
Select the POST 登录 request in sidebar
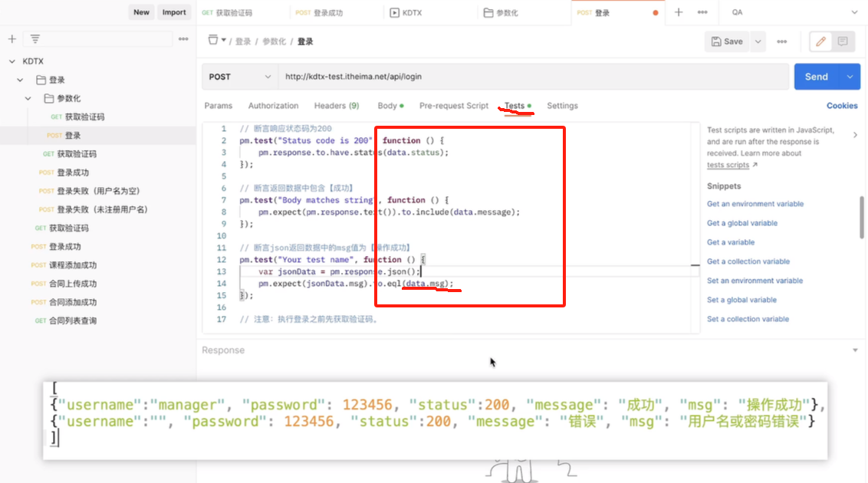point(98,136)
